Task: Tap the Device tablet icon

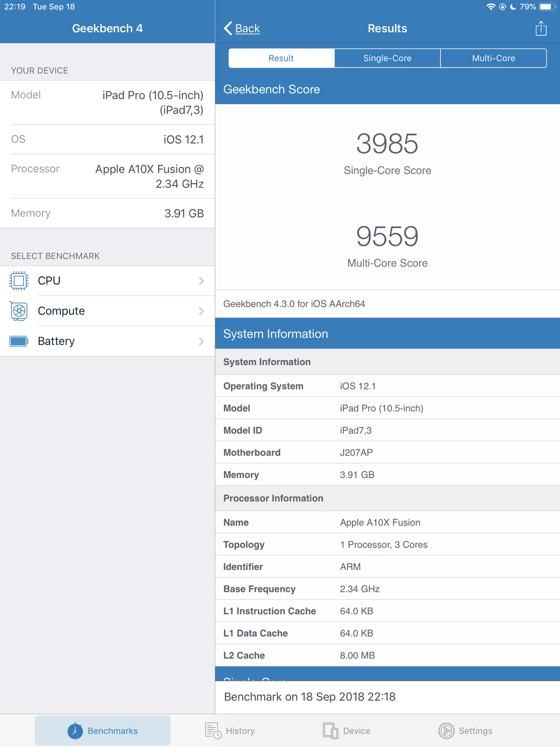Action: (x=331, y=730)
